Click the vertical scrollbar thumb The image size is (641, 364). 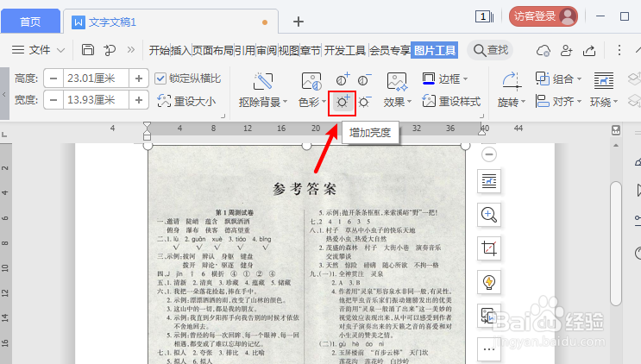tap(616, 243)
